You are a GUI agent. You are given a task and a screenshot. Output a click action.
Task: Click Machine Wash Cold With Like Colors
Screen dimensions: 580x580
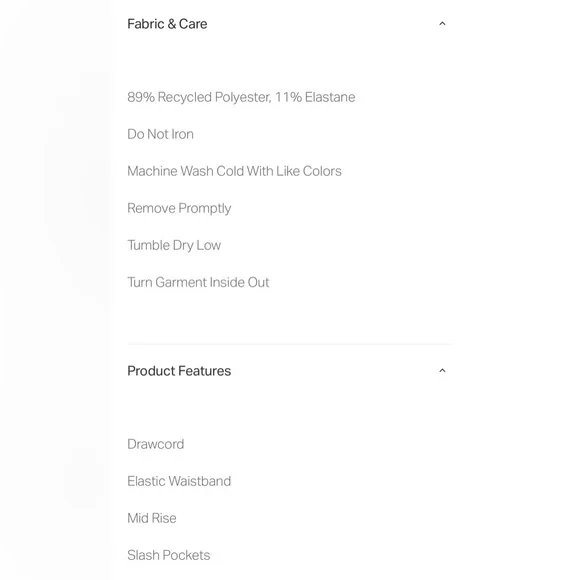(235, 171)
